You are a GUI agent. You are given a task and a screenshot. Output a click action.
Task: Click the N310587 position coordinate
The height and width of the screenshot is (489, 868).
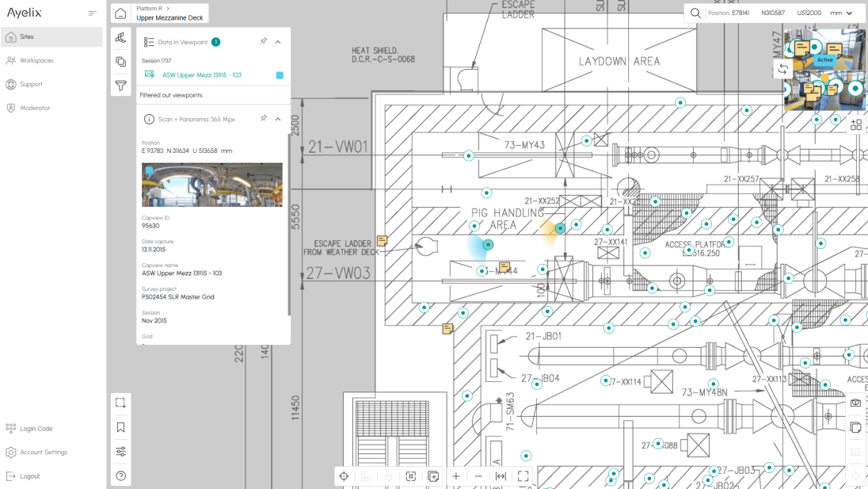[773, 13]
